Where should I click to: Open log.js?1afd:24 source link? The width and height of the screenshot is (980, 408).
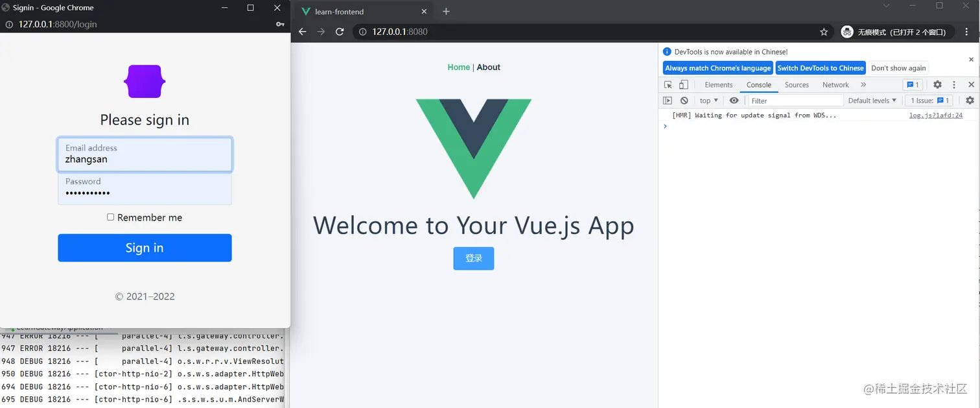(935, 115)
